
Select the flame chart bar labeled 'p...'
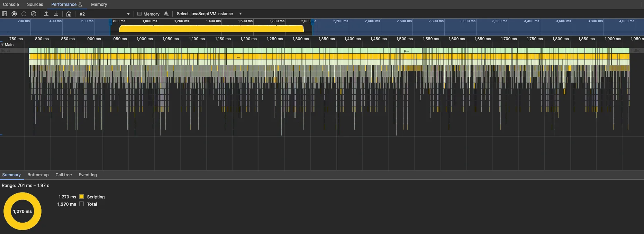pos(406,50)
